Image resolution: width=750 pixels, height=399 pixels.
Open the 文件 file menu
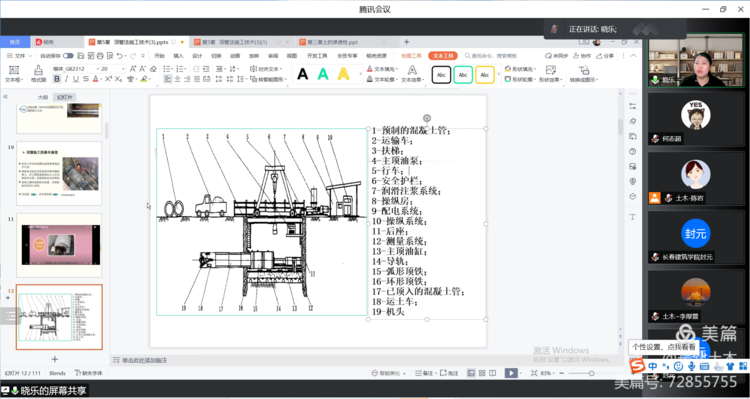point(17,56)
